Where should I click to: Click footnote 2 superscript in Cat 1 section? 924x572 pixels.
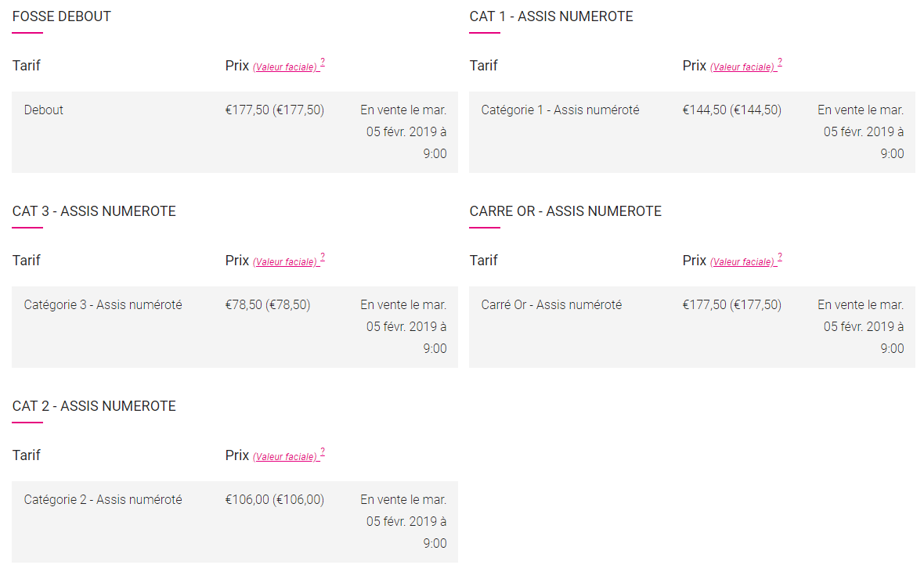[780, 63]
